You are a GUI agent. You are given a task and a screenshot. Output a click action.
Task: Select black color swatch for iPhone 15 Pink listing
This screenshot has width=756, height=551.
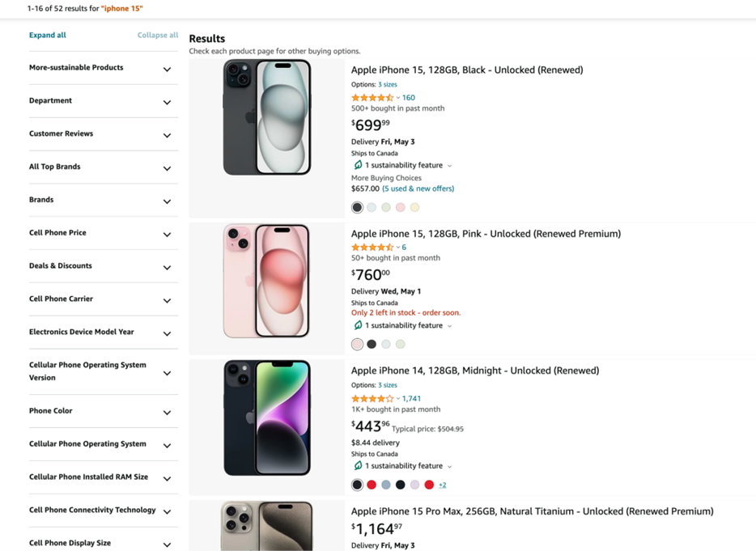click(372, 344)
